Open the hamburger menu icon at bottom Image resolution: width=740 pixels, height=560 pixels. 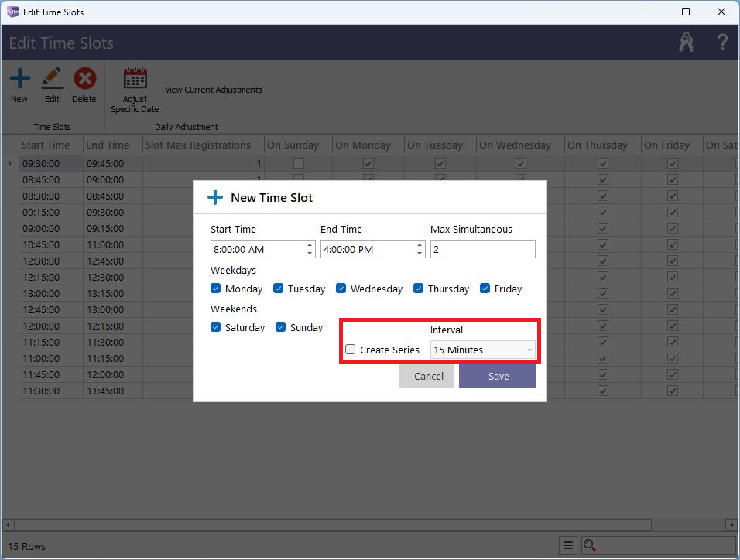click(x=567, y=546)
